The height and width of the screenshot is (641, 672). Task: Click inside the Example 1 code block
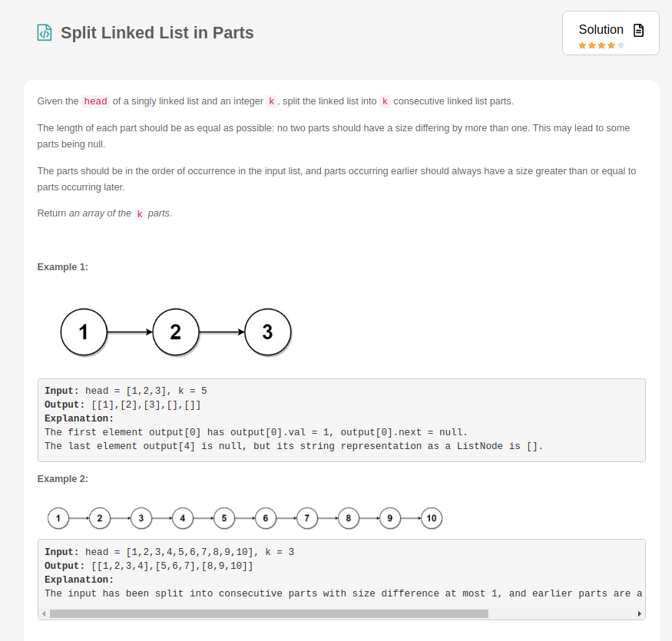tap(342, 420)
